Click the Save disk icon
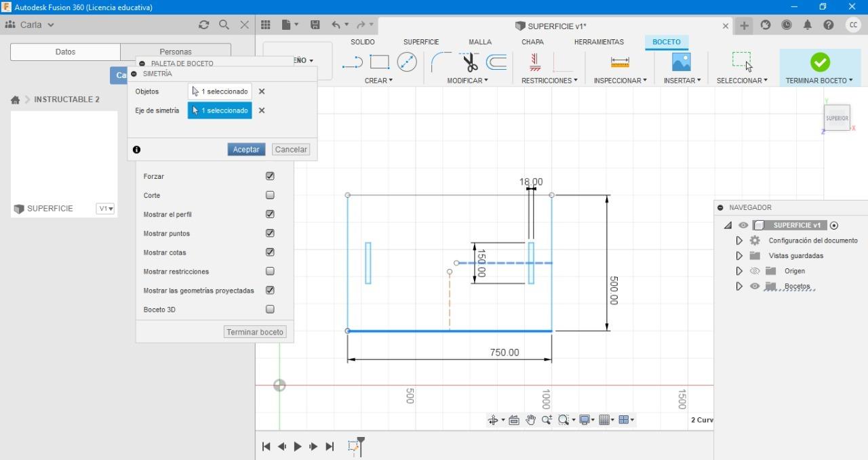868x460 pixels. click(x=315, y=25)
